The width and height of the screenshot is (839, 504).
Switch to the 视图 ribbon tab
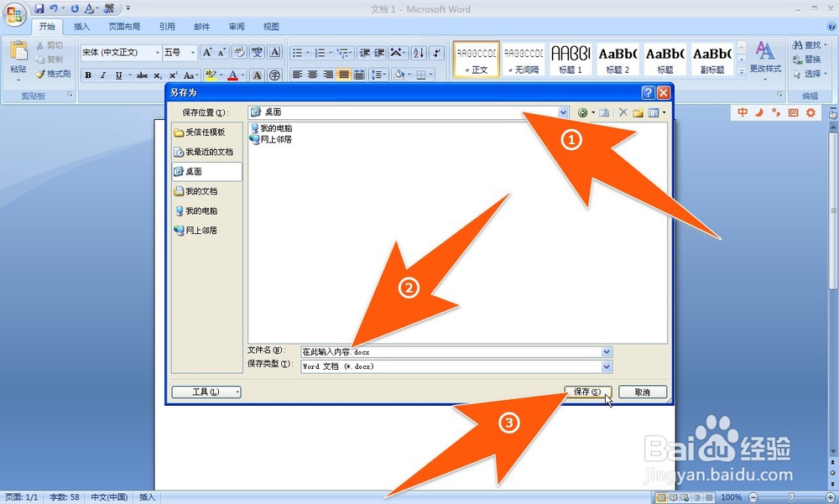coord(271,26)
